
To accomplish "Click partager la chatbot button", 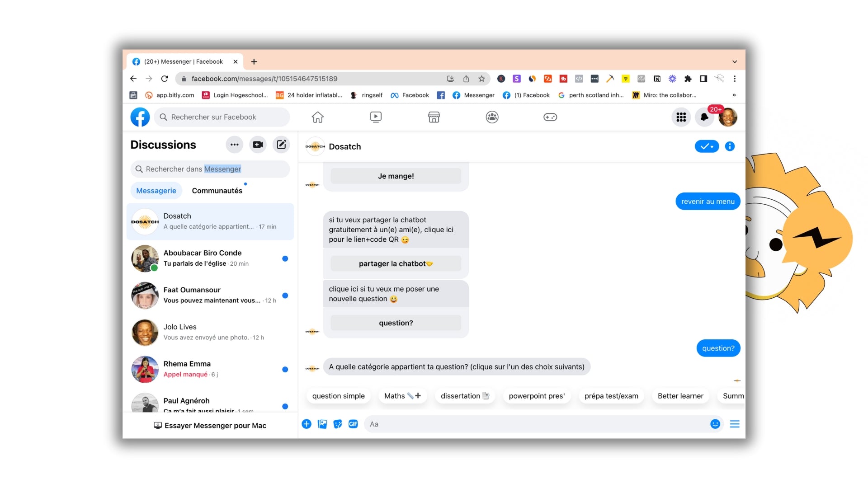I will (x=395, y=263).
